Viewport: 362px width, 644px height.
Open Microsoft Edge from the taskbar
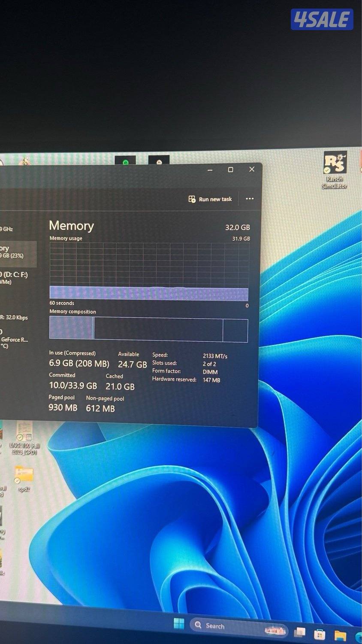pos(358,636)
